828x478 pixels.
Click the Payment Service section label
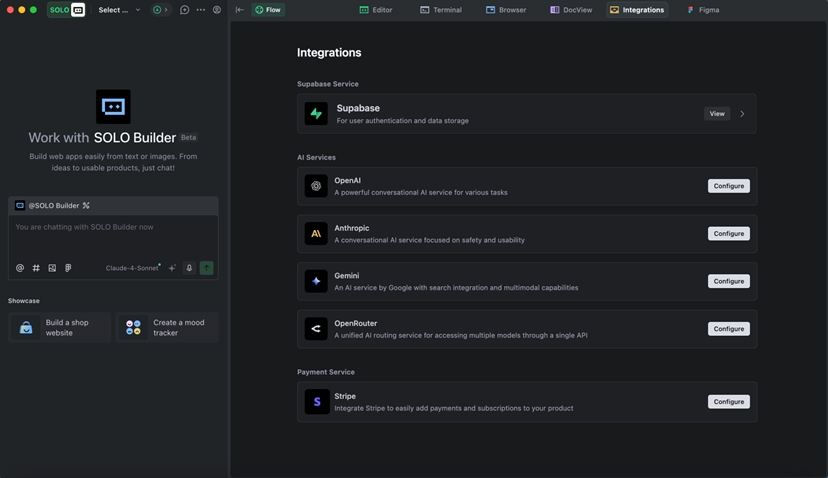[326, 372]
